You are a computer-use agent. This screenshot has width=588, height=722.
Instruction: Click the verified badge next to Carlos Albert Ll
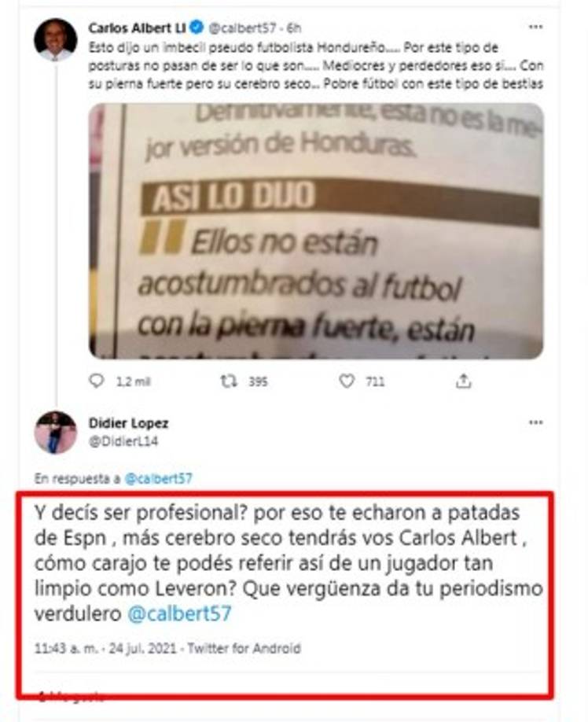point(197,28)
